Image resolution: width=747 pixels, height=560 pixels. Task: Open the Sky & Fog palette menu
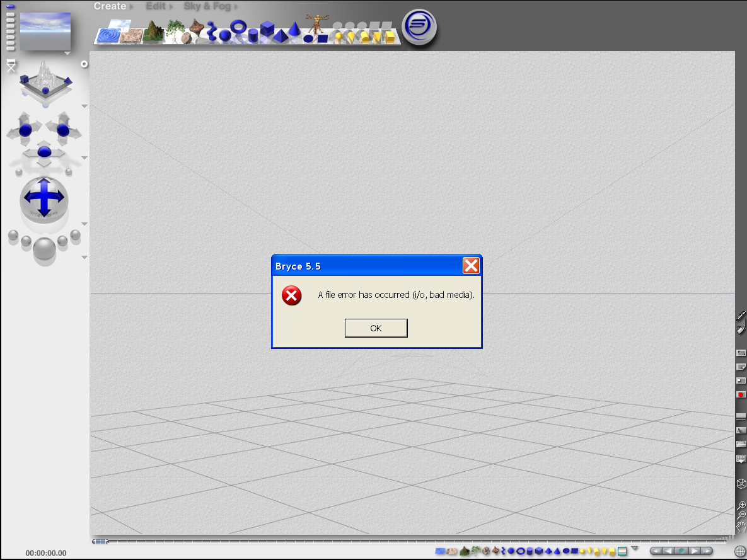point(207,6)
